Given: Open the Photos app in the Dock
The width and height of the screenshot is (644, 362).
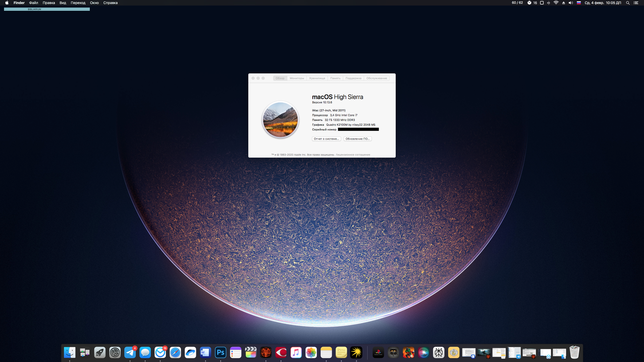Looking at the screenshot, I should click(311, 352).
